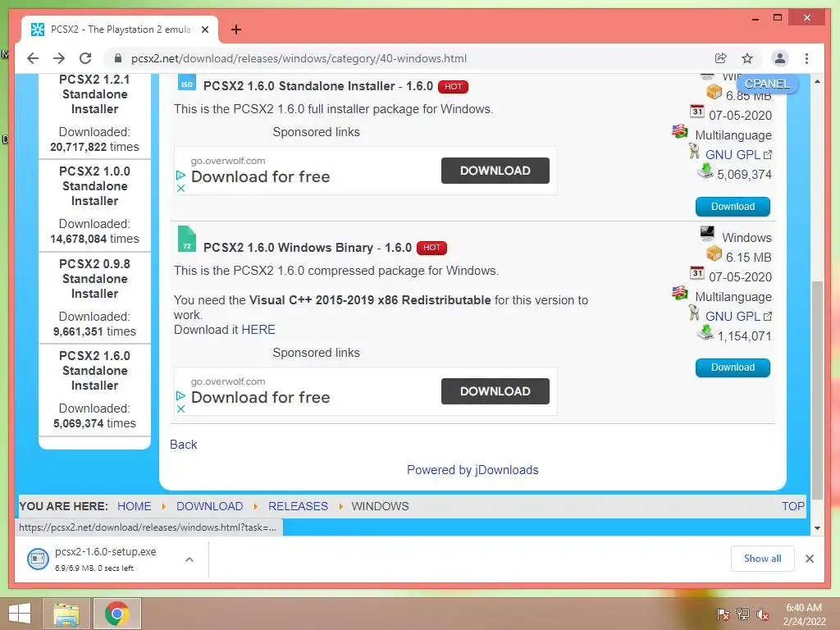Open PCSX2 1.0.0 Standalone Installer sidebar entry
The width and height of the screenshot is (840, 630).
(95, 186)
